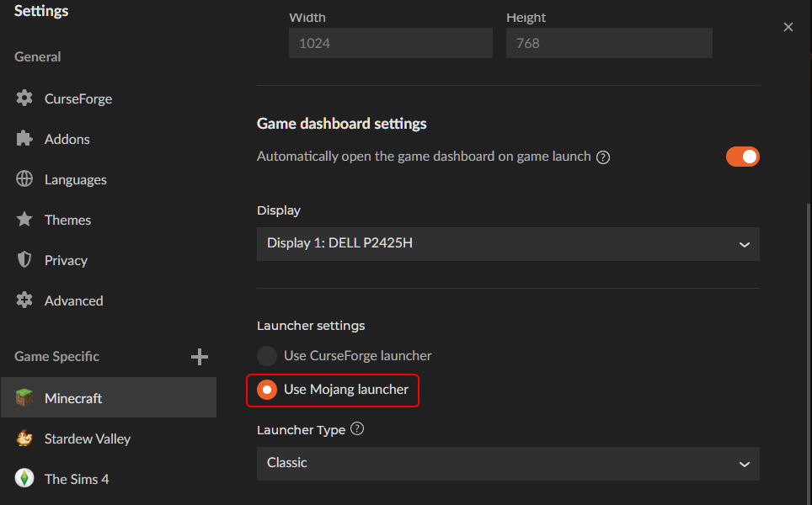Select Minecraft in Game Specific list

click(109, 397)
